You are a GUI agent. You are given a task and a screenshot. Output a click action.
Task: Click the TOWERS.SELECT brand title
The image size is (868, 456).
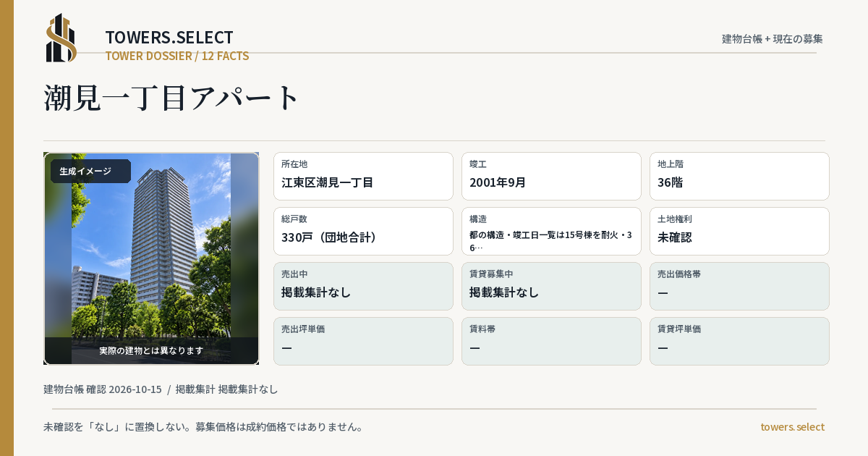(169, 38)
